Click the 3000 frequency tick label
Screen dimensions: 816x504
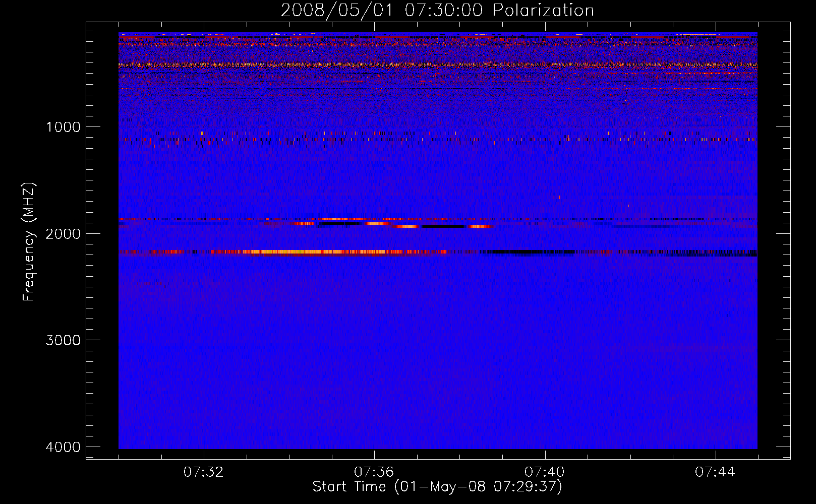pos(63,340)
